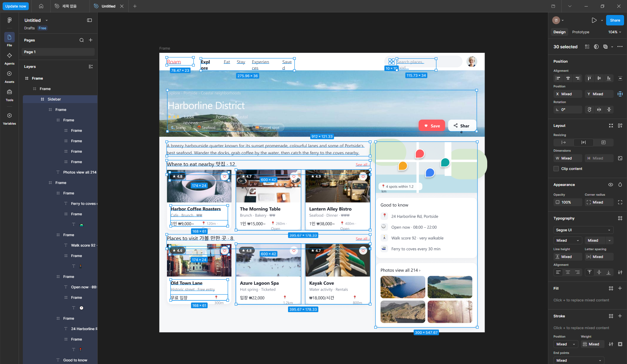
Task: Open the font weight Mixed dropdown
Action: point(568,240)
